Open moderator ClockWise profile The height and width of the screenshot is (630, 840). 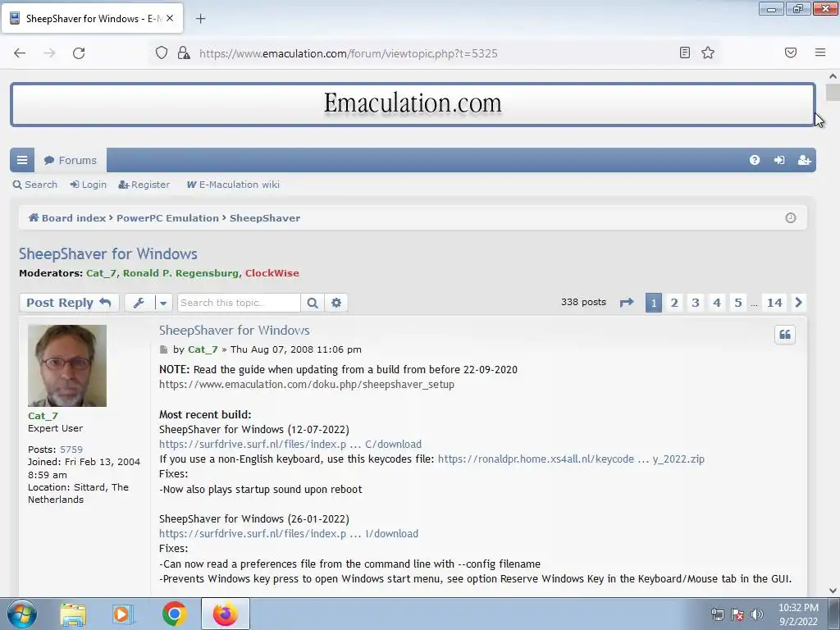(272, 273)
